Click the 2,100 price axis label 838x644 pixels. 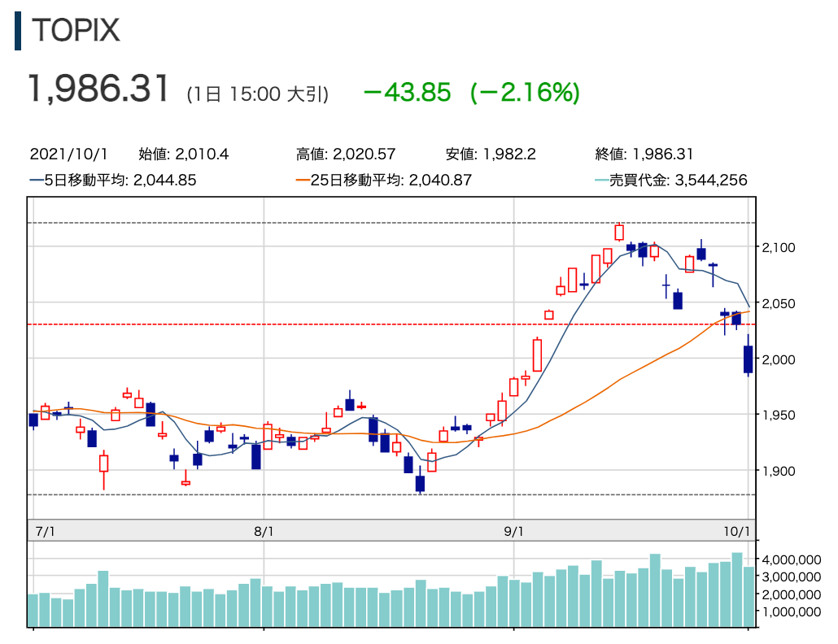[x=778, y=247]
